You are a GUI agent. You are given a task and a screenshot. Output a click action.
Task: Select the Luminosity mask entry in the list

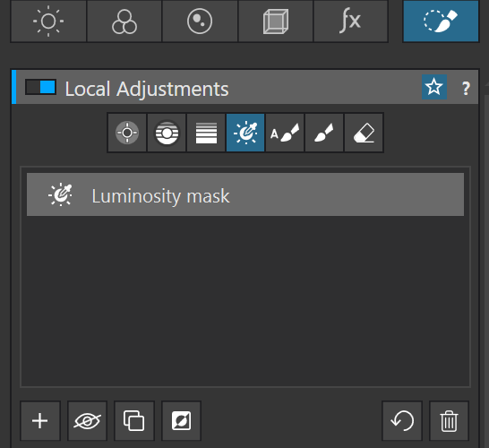(x=245, y=194)
